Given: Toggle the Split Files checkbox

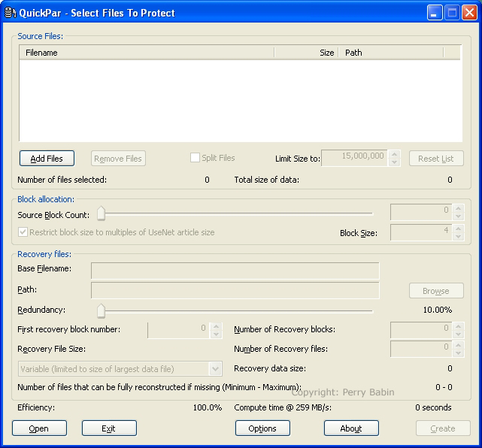Looking at the screenshot, I should 195,158.
